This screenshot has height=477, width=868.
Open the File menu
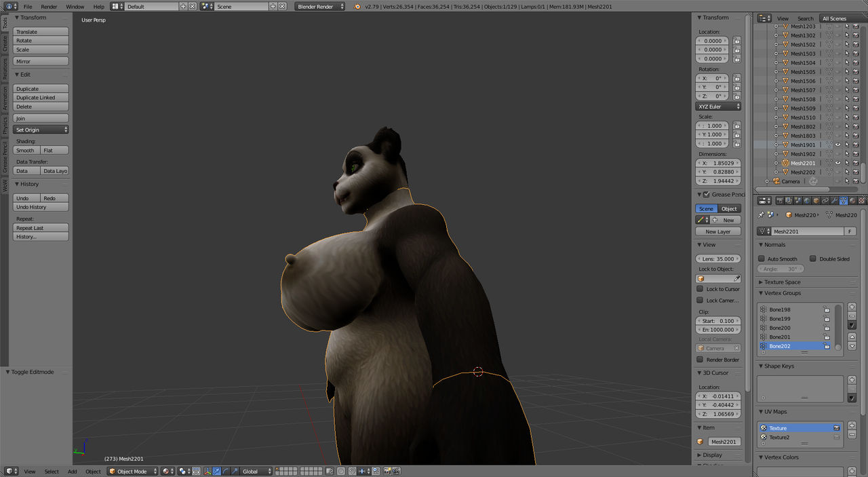tap(28, 7)
